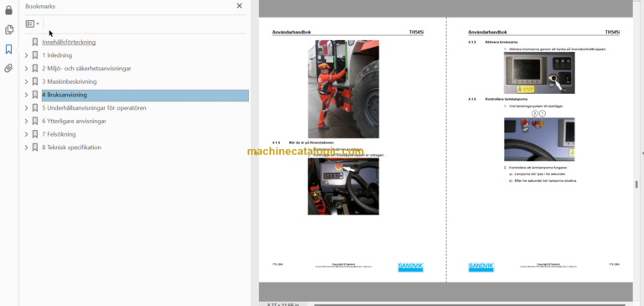Open the Innehållsförteckning bookmark
Screen dimensions: 644x306
[x=69, y=42]
